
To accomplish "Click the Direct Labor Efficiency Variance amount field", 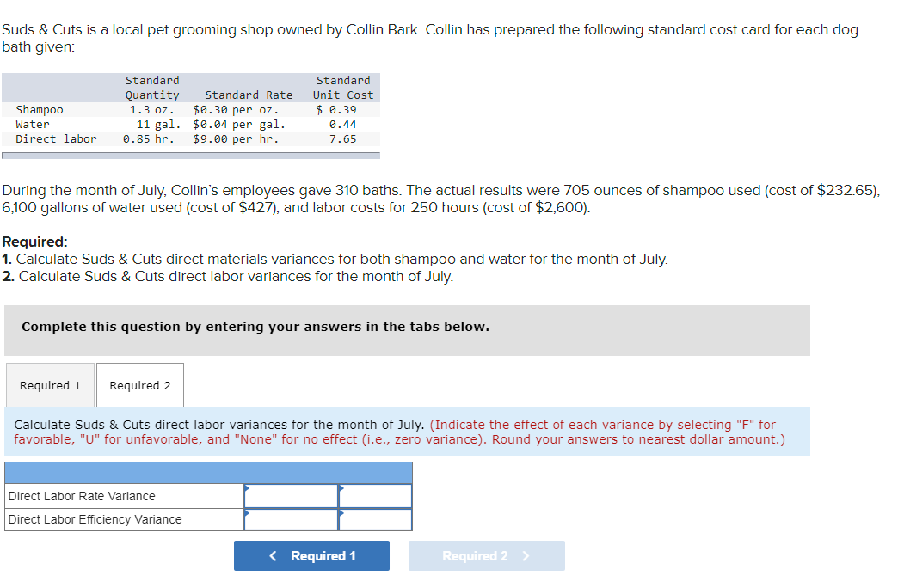I will coord(292,519).
